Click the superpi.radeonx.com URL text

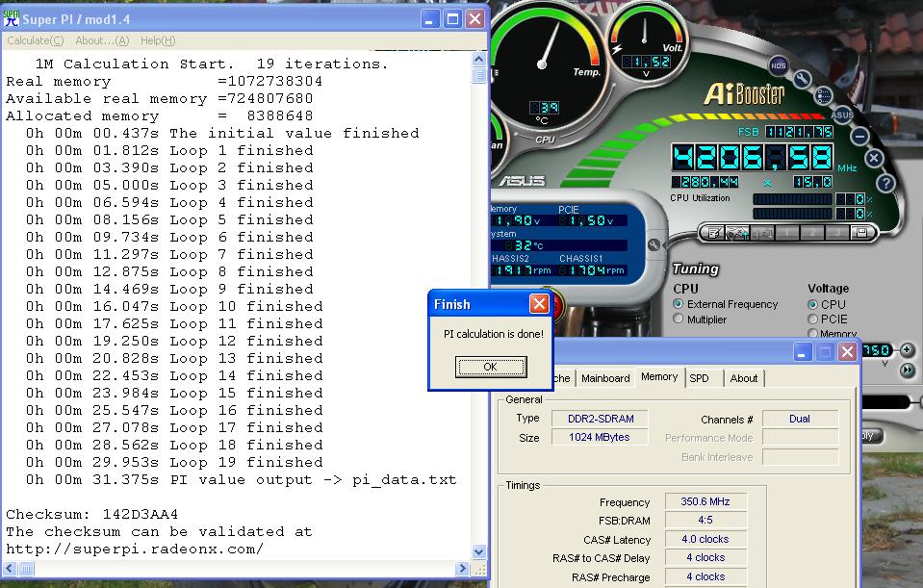135,550
